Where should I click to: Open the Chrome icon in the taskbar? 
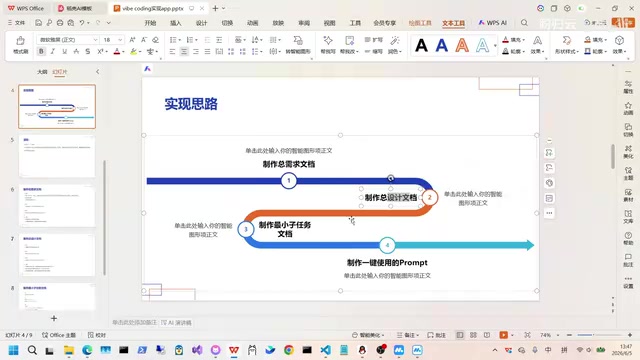point(289,350)
